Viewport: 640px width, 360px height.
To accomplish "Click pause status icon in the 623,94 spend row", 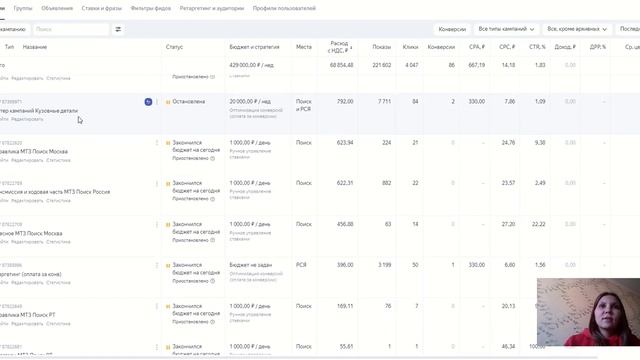I will pos(168,143).
